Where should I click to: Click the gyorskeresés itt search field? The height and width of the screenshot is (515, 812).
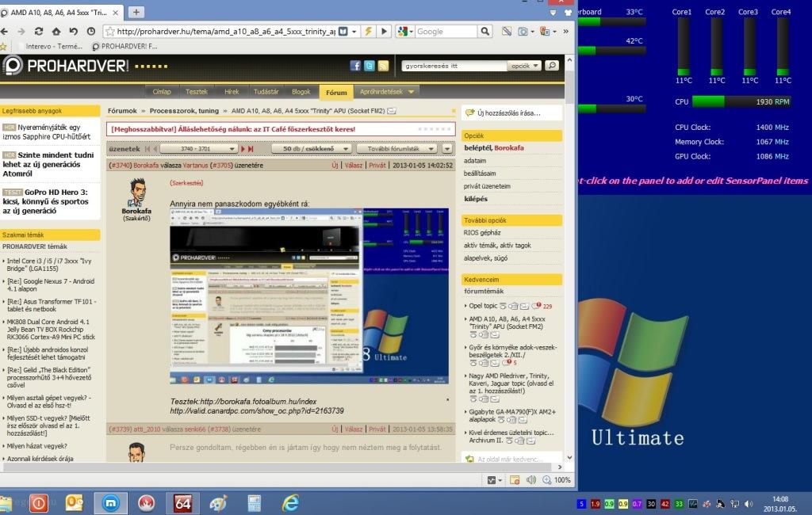click(454, 66)
